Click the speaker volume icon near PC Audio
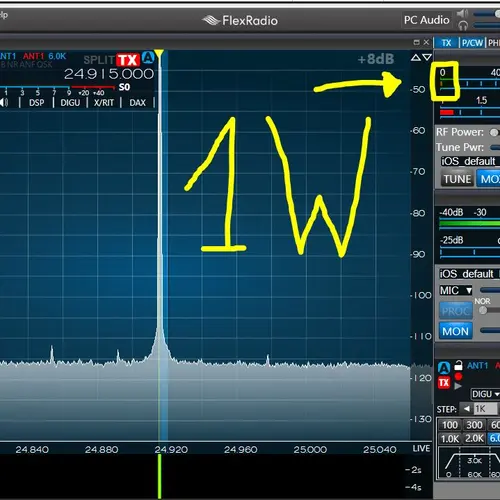 (x=462, y=14)
